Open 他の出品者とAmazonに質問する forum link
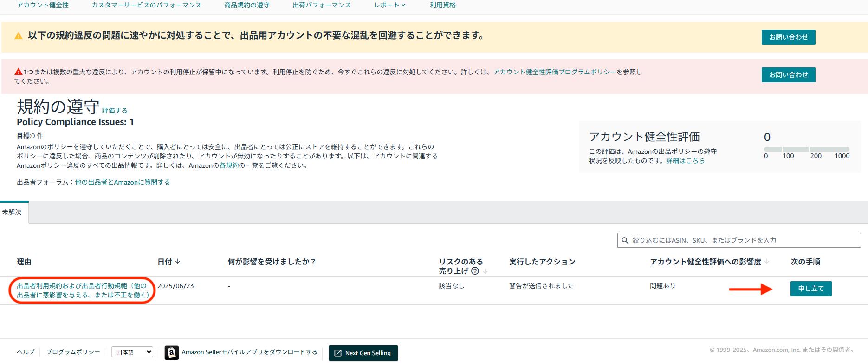The width and height of the screenshot is (868, 363). 123,182
